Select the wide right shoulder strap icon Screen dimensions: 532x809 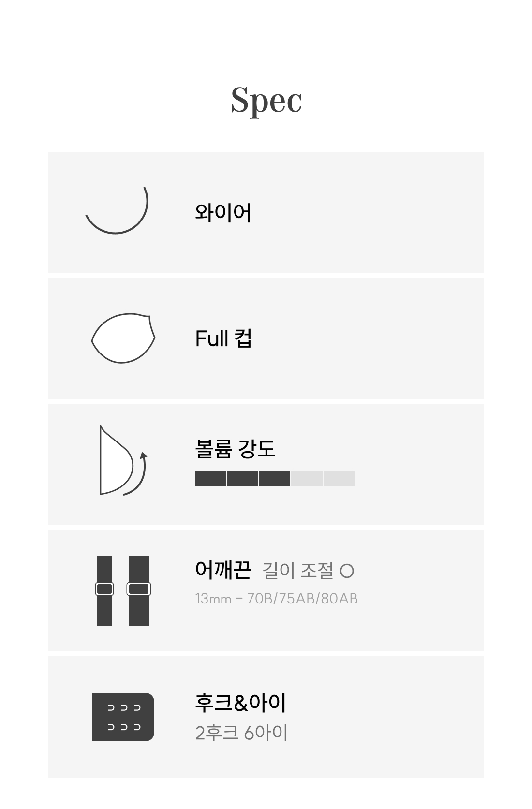coord(139,590)
